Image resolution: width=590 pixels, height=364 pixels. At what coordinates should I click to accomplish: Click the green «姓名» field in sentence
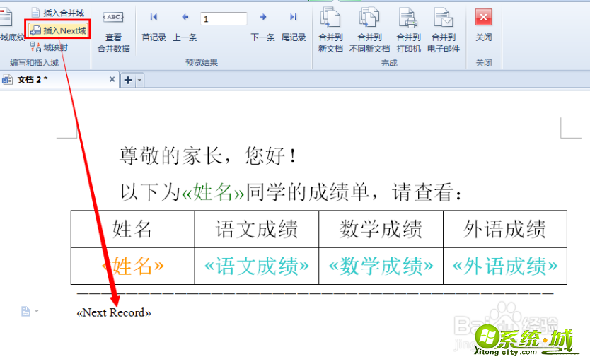[x=214, y=192]
